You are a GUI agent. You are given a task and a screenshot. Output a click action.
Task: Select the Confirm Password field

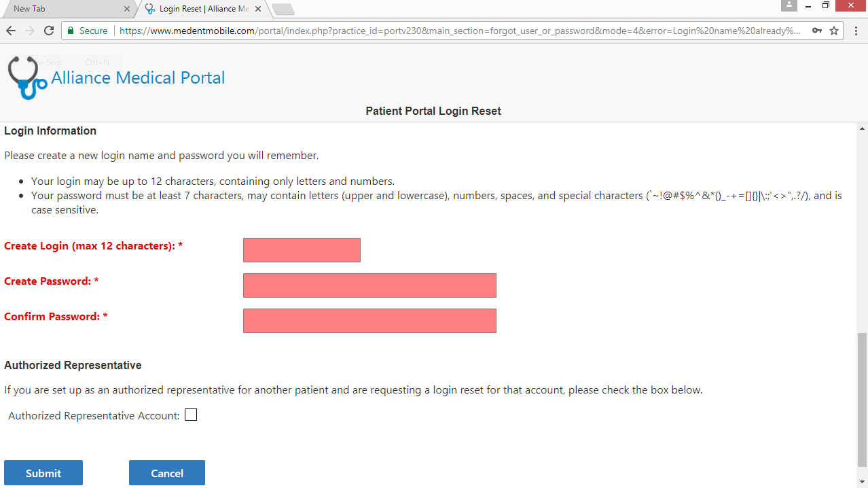[x=369, y=321]
